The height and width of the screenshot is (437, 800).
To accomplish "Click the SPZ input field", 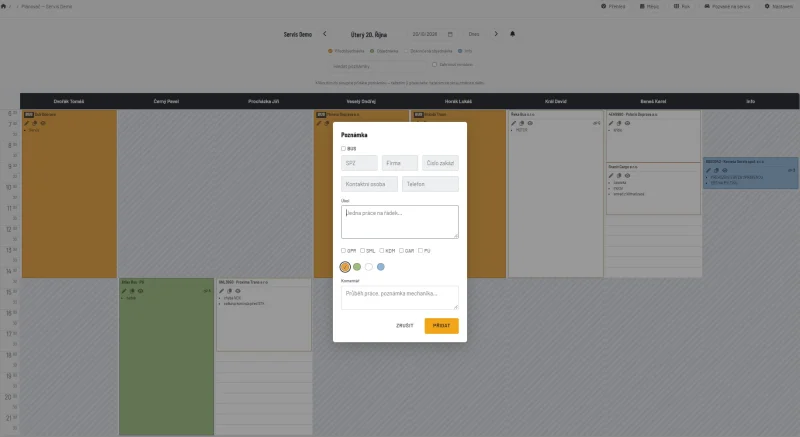I will point(359,163).
